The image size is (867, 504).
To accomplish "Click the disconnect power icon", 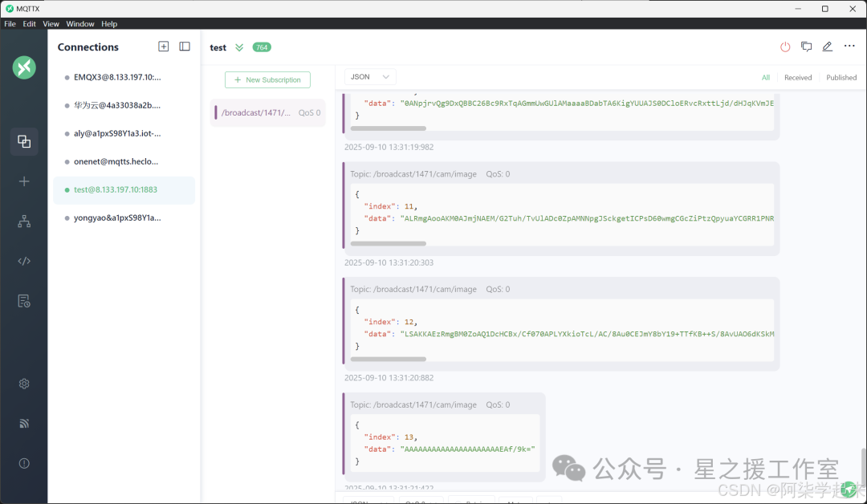I will (x=785, y=47).
